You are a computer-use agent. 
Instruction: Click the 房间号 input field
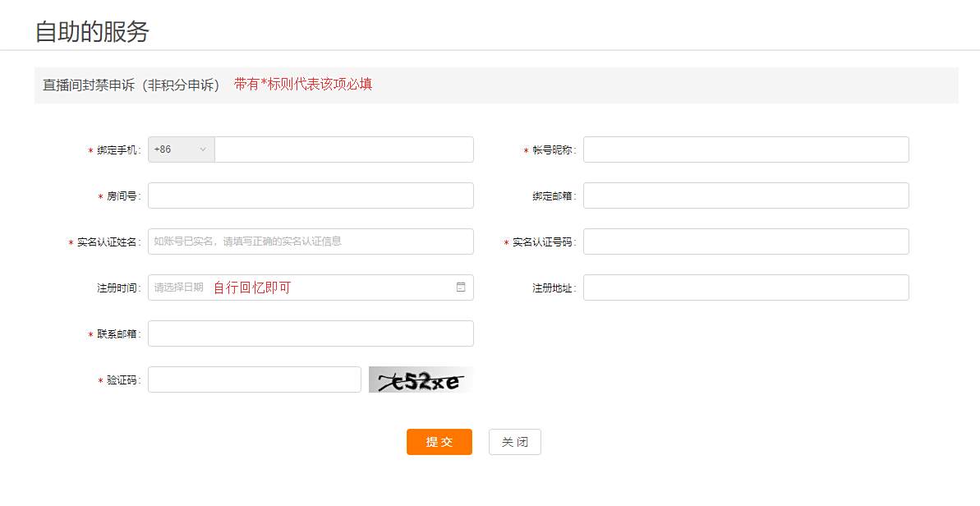311,195
